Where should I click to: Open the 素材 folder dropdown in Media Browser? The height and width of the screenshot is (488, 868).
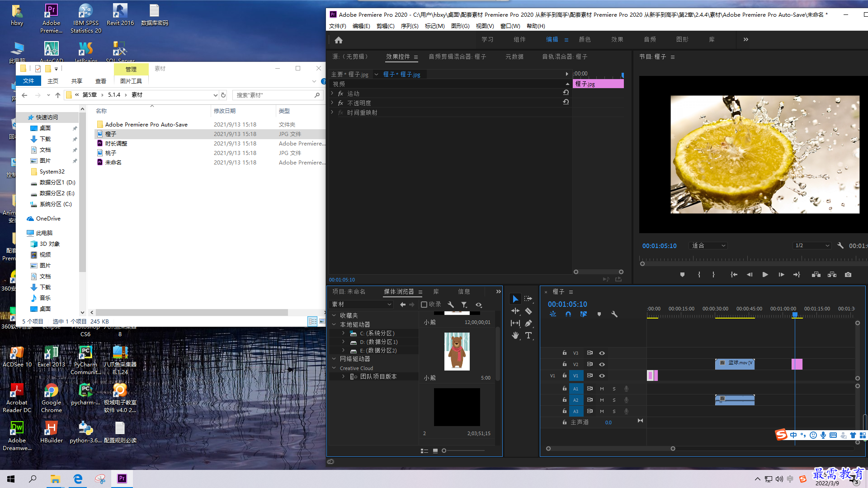pyautogui.click(x=362, y=305)
